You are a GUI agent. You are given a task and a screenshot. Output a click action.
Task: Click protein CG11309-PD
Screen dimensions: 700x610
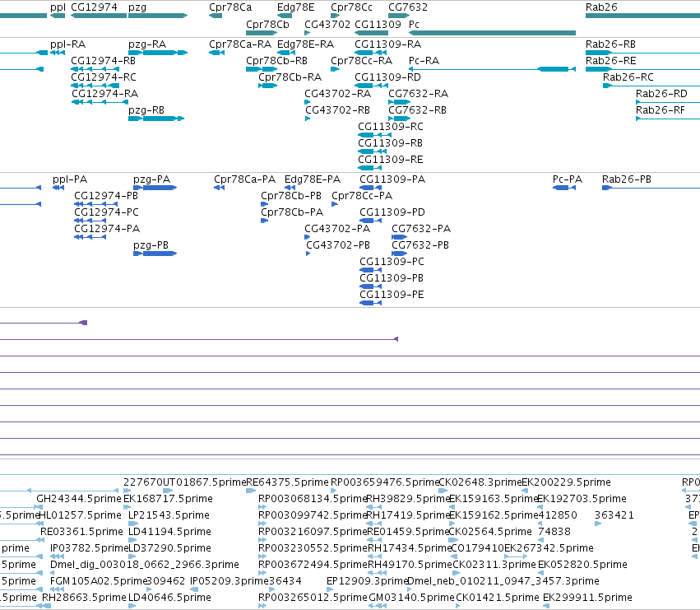(x=392, y=212)
